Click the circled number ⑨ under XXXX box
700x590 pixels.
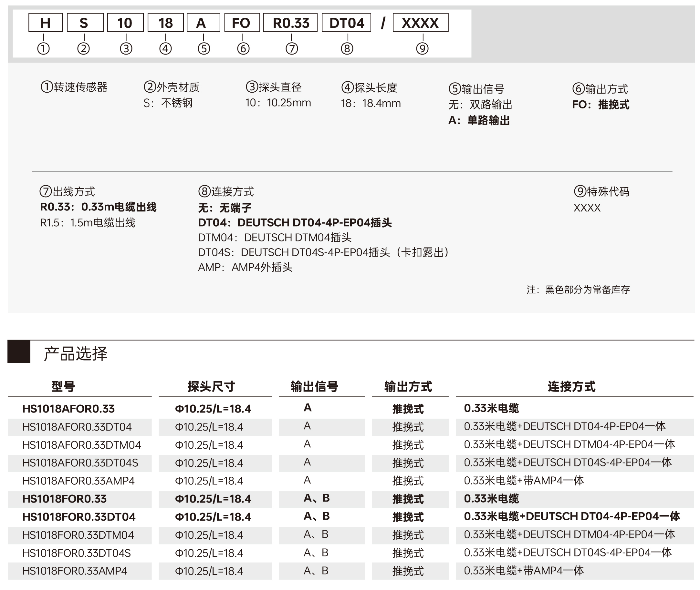(x=422, y=49)
